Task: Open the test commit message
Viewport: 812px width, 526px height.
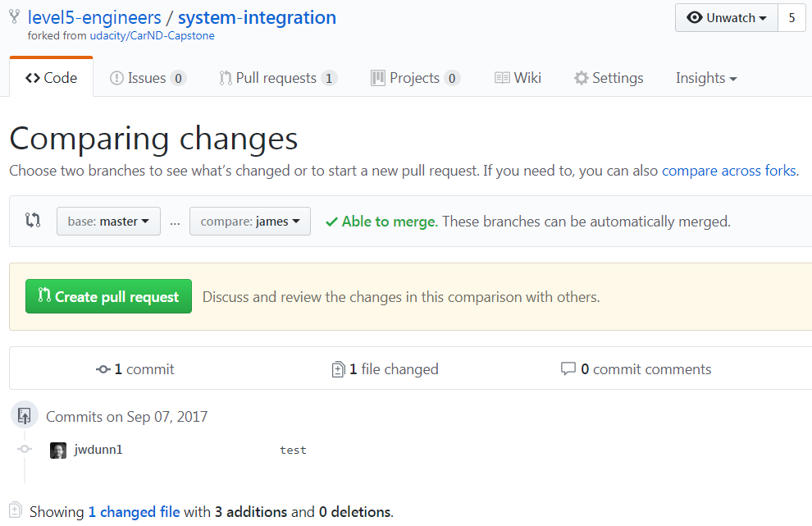Action: 293,451
